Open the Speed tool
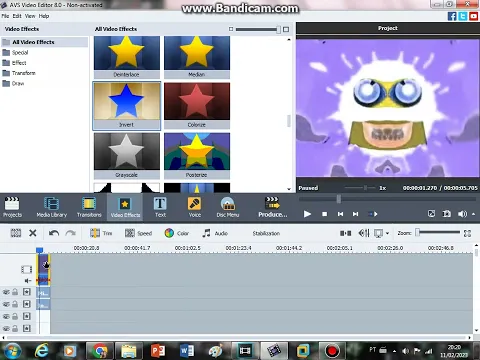This screenshot has width=480, height=360. (x=138, y=233)
